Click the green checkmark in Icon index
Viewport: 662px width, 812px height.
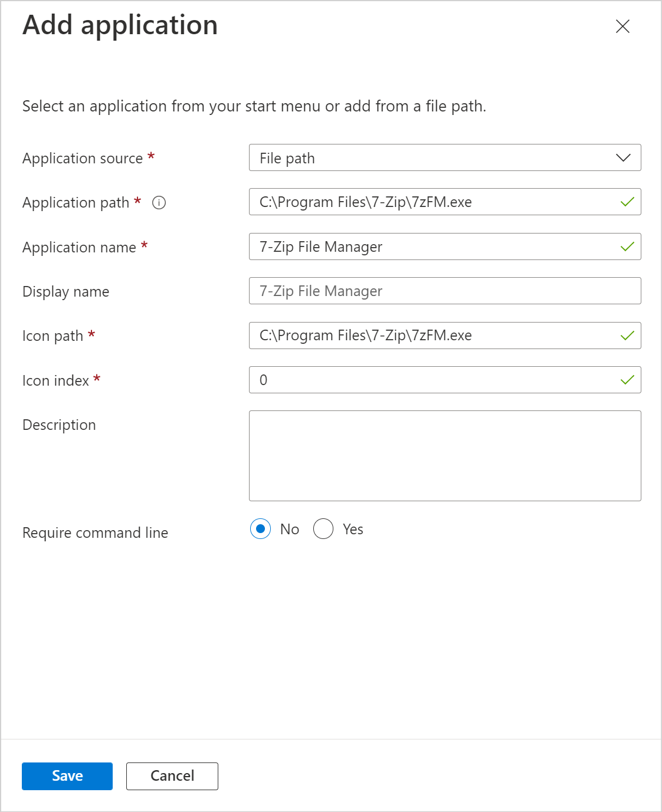tap(627, 380)
